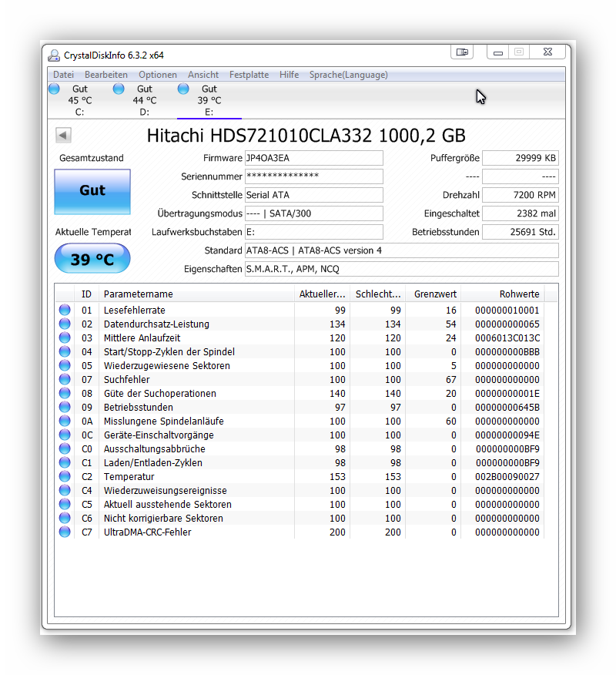Click the Aktueller... column header
This screenshot has width=616, height=675.
[322, 294]
